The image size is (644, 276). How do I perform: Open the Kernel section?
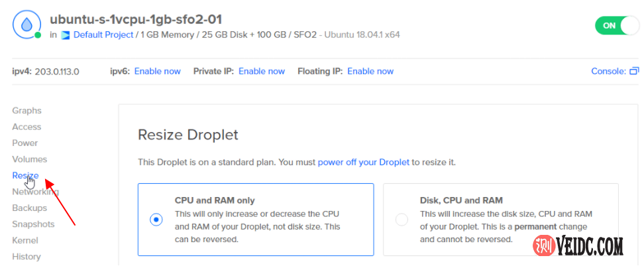(x=25, y=240)
